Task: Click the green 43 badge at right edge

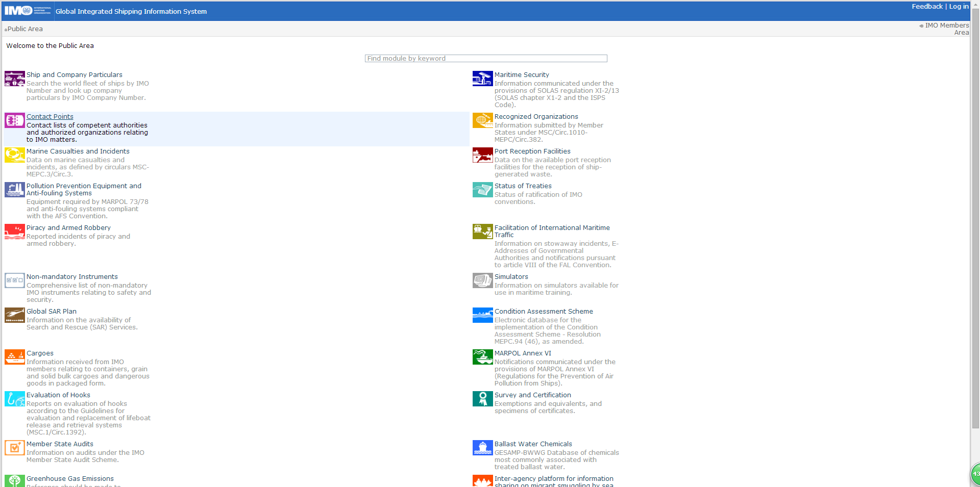Action: pos(975,474)
